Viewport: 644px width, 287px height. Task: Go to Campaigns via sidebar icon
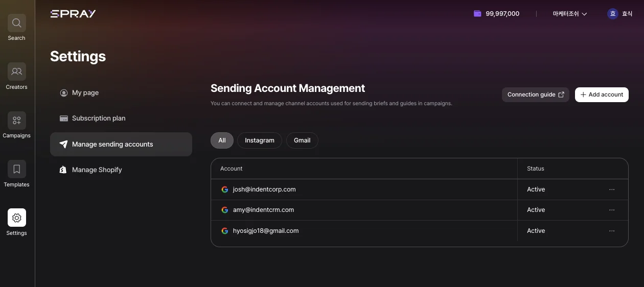pyautogui.click(x=16, y=121)
